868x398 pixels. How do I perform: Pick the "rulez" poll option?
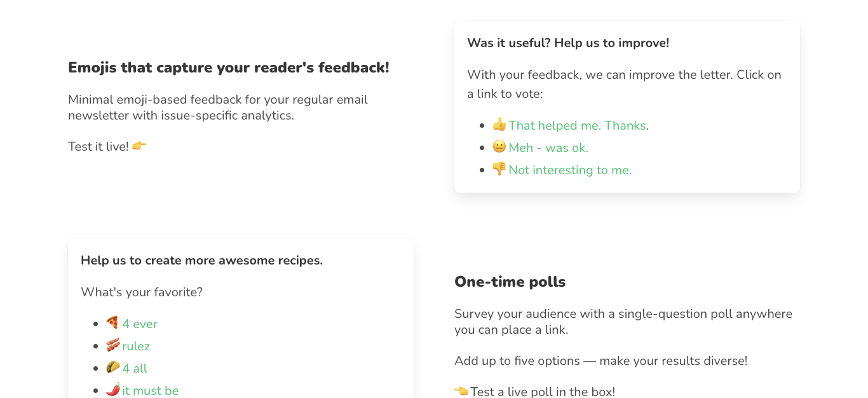click(x=136, y=347)
